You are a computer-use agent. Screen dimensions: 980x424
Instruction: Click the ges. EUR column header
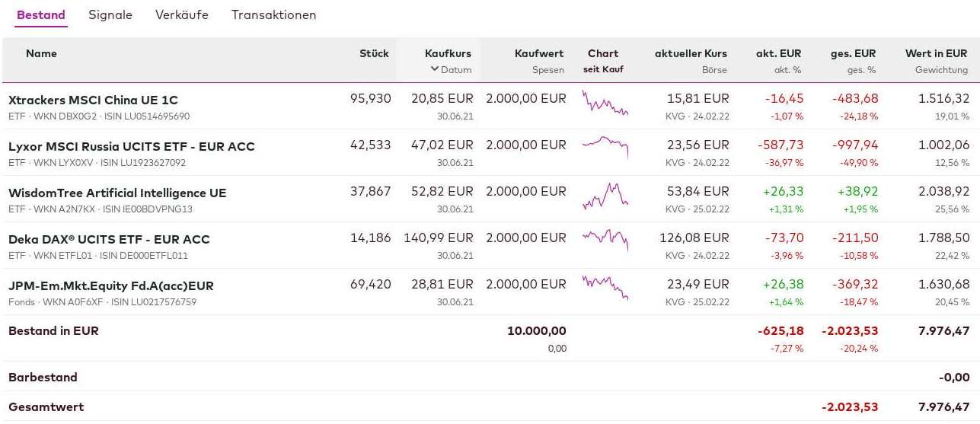tap(853, 53)
